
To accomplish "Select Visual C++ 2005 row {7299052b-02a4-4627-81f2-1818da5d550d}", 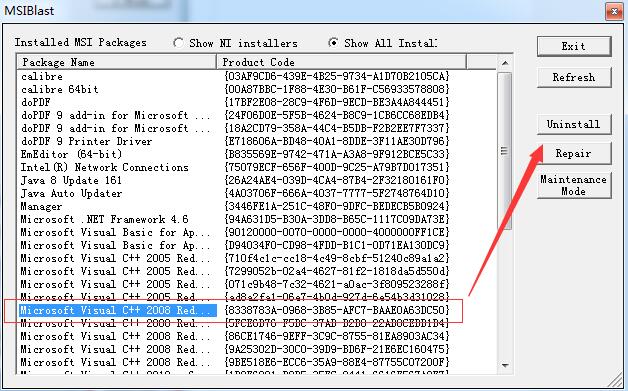I will [256, 271].
